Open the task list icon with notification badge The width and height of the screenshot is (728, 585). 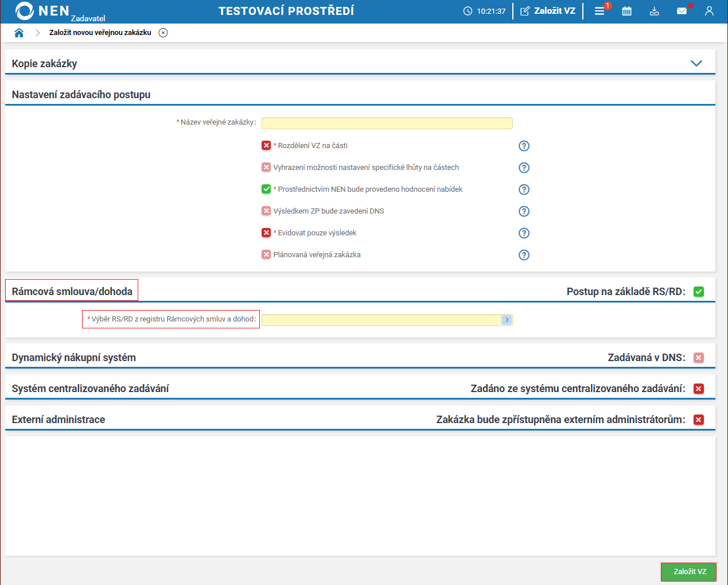click(x=599, y=11)
